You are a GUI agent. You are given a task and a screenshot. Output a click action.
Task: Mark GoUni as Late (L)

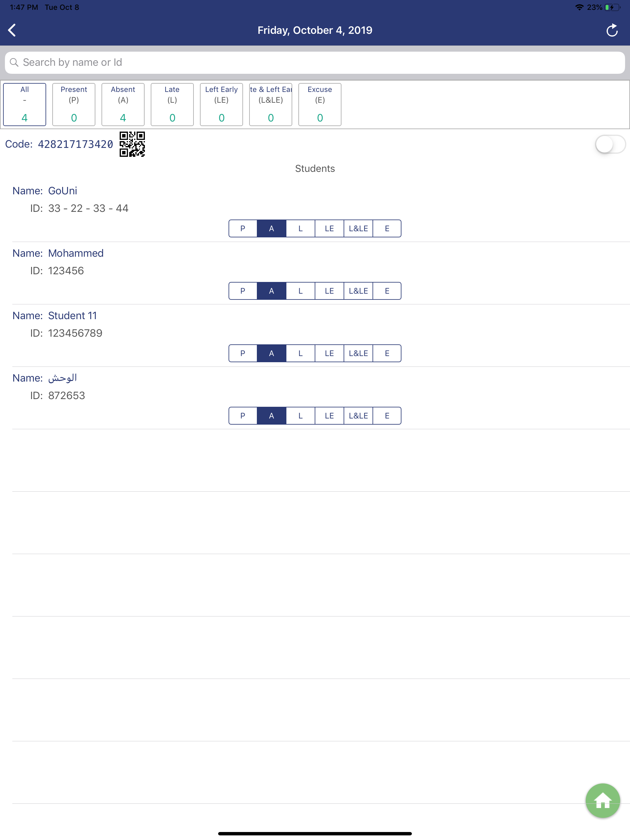(301, 228)
